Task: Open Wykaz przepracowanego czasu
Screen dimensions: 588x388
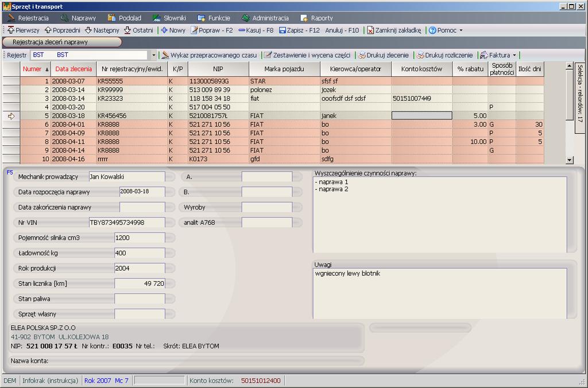Action: [209, 55]
